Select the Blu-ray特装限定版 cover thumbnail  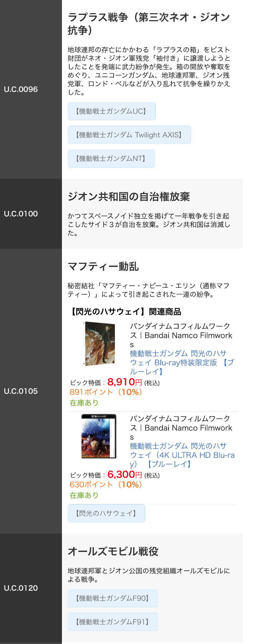(100, 343)
